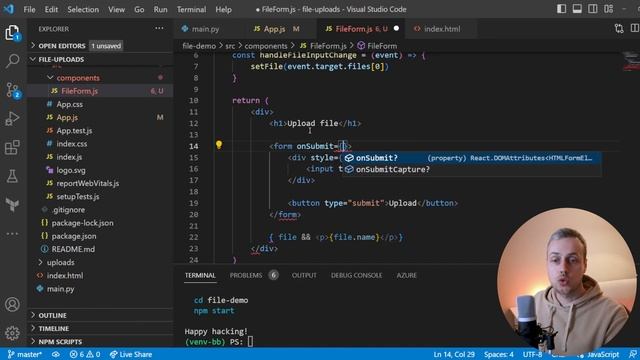640x360 pixels.
Task: Open logo.svg from the explorer
Action: click(x=100, y=170)
